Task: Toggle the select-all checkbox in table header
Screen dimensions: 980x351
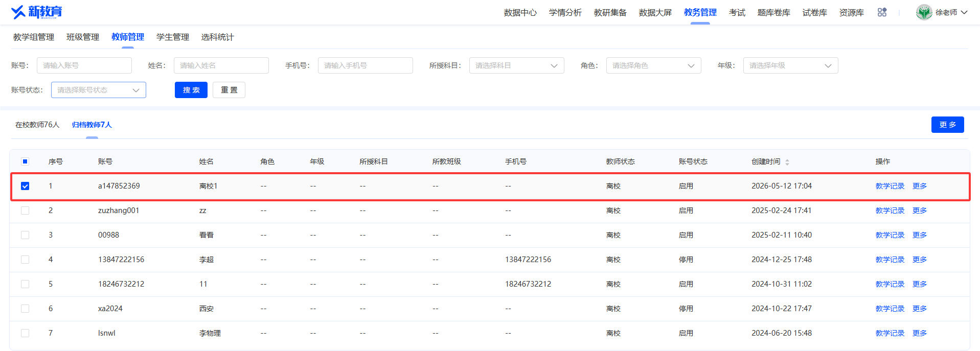Action: 25,161
